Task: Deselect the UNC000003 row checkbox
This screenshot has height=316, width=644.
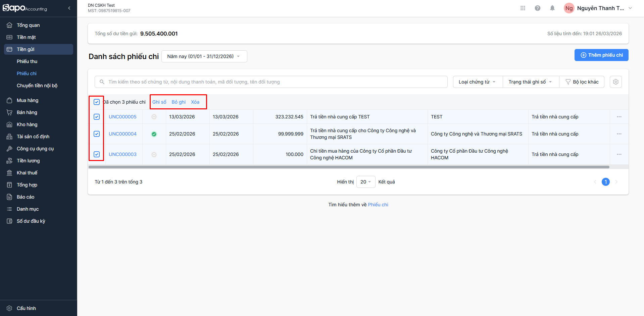Action: pyautogui.click(x=97, y=154)
